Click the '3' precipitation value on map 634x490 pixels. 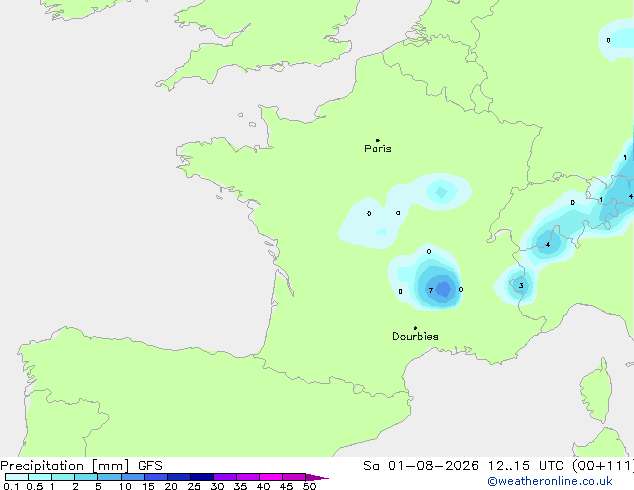point(521,286)
